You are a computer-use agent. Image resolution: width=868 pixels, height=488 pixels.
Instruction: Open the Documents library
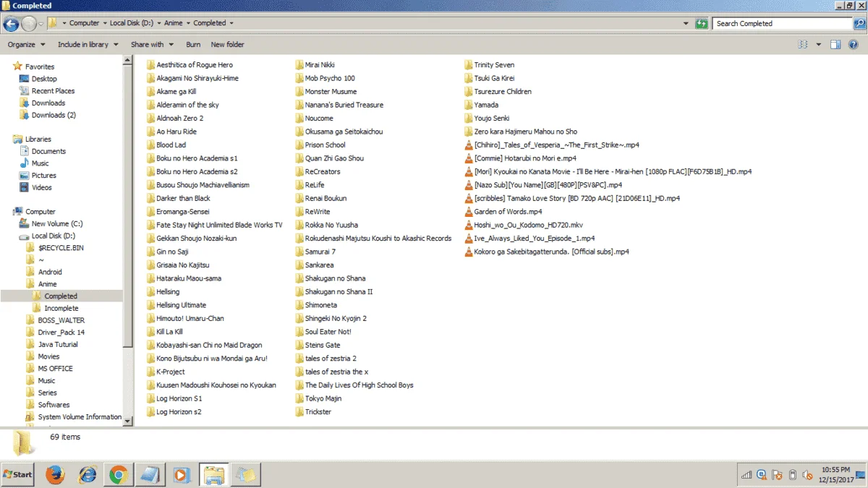click(48, 151)
